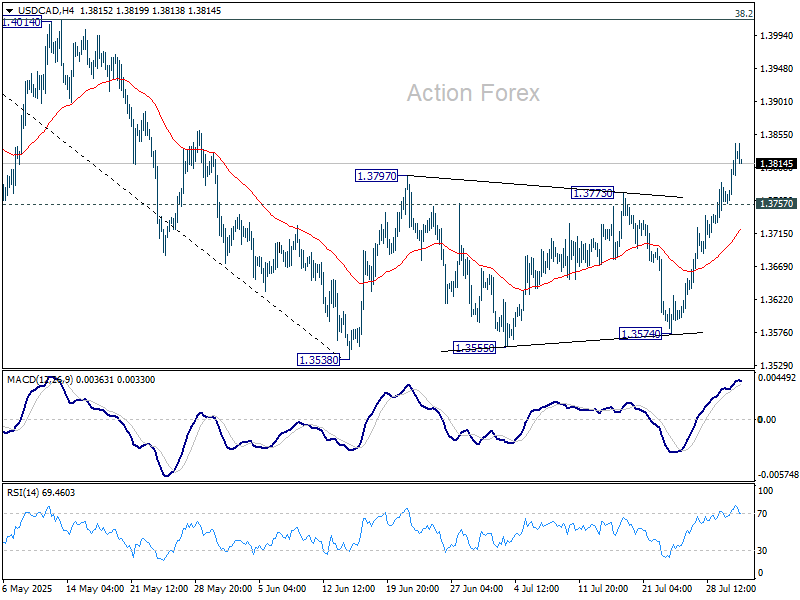Screen dimensions: 800x600
Task: Click the 1.37570 level tag on axis
Action: point(777,204)
